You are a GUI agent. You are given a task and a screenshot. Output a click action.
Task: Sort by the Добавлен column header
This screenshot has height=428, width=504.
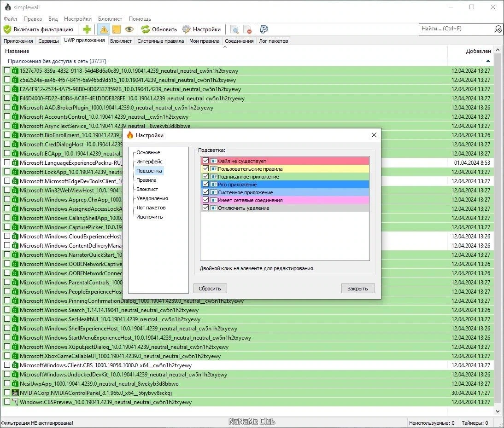(470, 51)
